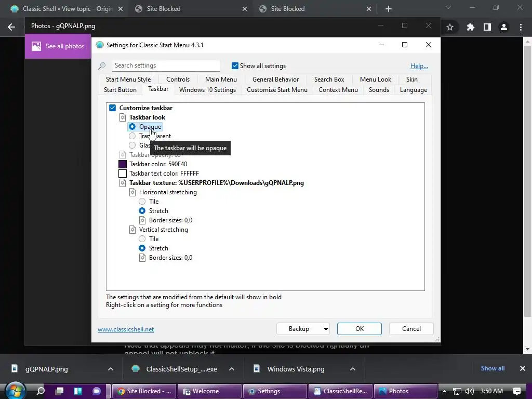Select Opaque taskbar look
Viewport: 532px width, 399px height.
132,127
